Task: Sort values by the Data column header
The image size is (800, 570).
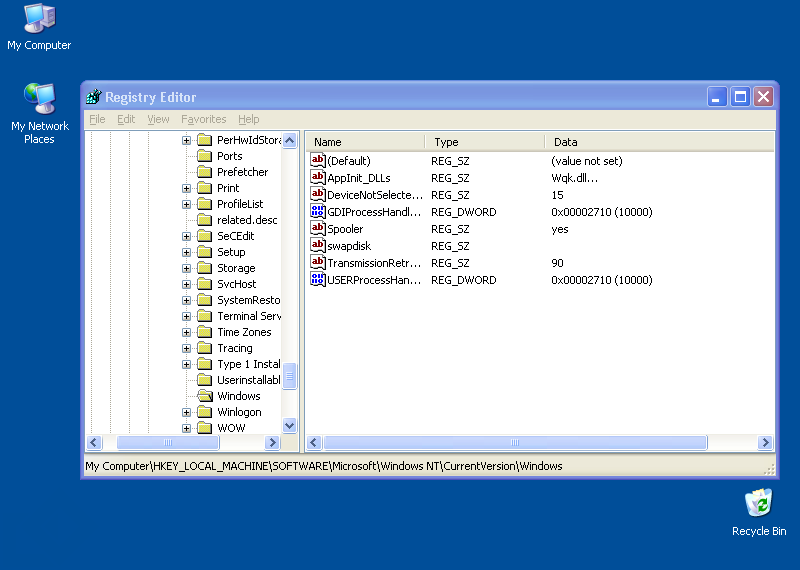Action: [x=660, y=142]
